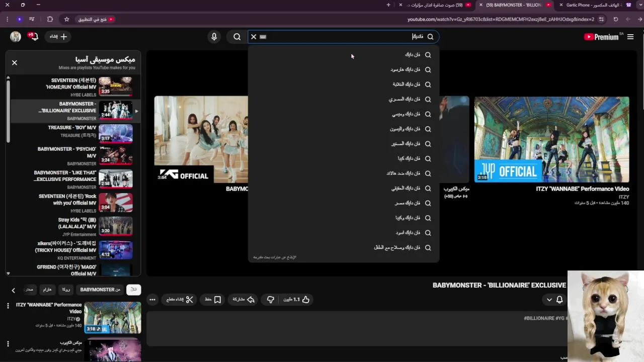This screenshot has width=644, height=362.
Task: Open the on-screen keyboard icon in search box
Action: coord(263,37)
